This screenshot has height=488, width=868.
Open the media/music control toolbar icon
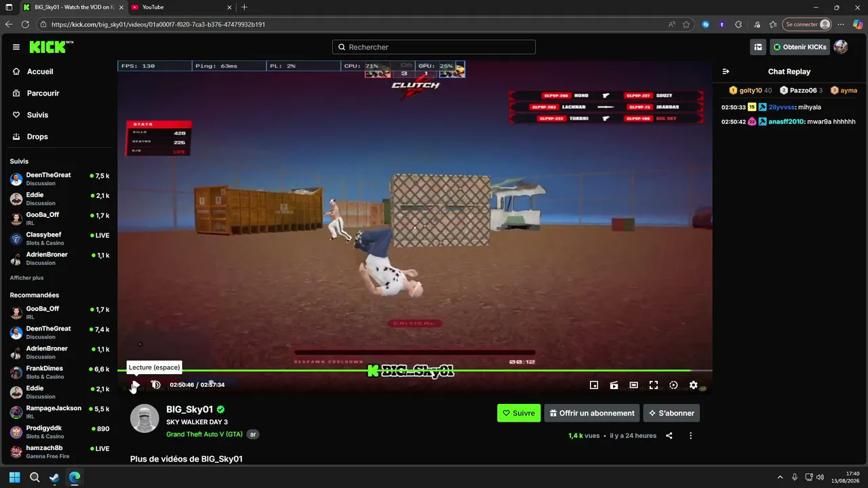pos(757,24)
